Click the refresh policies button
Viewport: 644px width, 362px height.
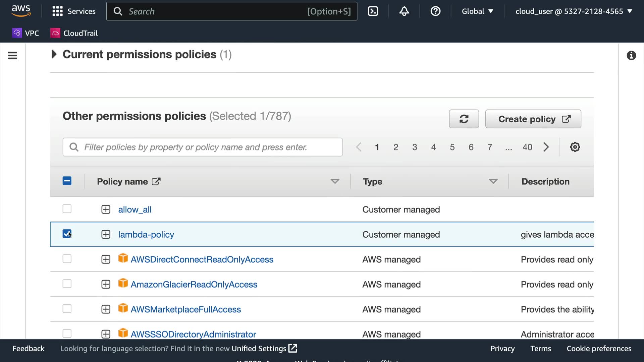pos(464,119)
